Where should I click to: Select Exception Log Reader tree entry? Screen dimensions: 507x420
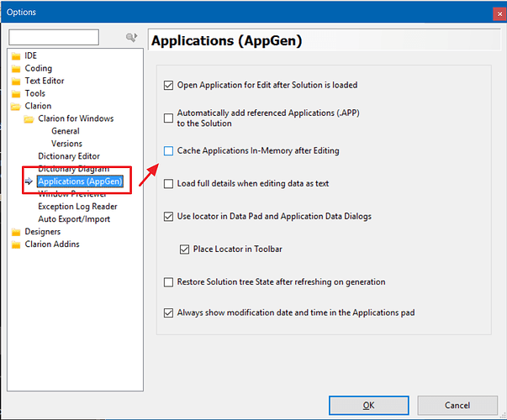tap(77, 207)
